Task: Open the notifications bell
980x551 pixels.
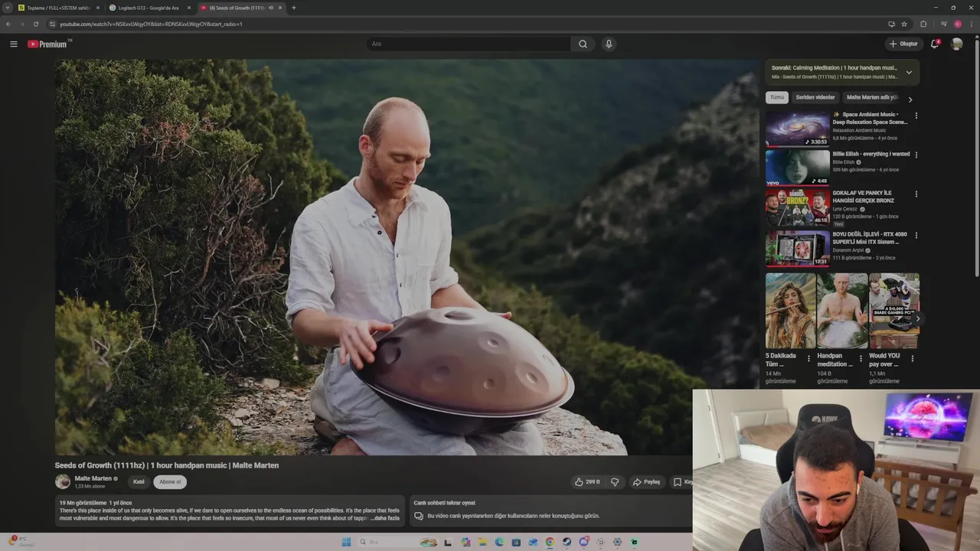Action: (x=934, y=44)
